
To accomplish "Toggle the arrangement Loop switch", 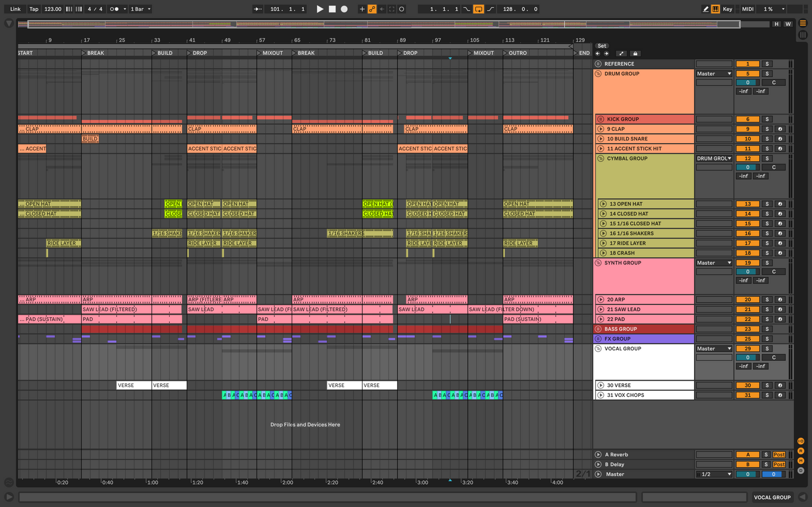I will tap(478, 9).
